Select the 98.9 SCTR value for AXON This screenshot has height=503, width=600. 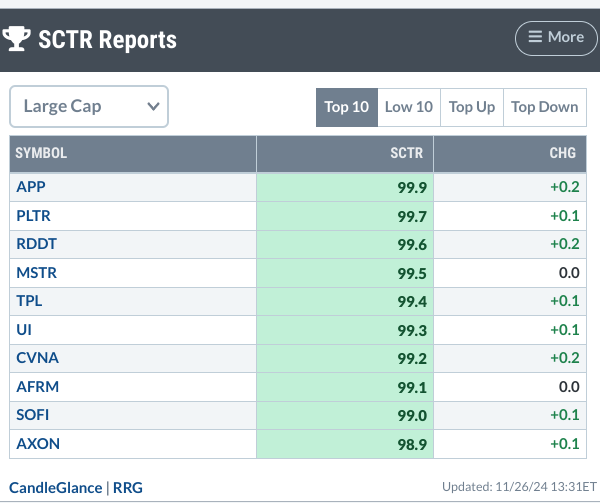(412, 444)
